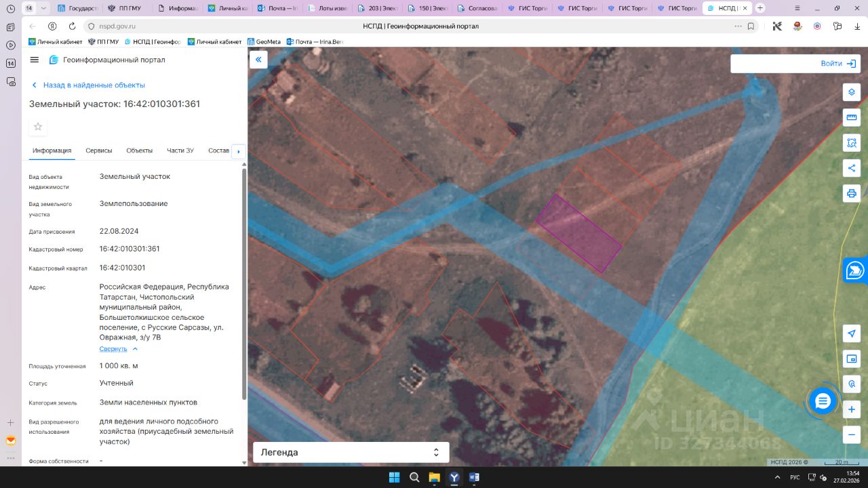Open File Explorer from taskbar
The image size is (868, 488).
click(x=434, y=477)
